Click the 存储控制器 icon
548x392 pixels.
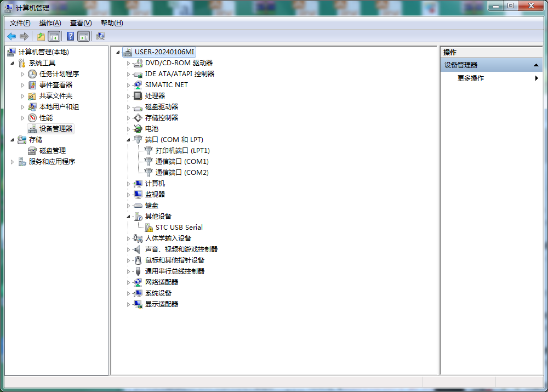pyautogui.click(x=138, y=118)
